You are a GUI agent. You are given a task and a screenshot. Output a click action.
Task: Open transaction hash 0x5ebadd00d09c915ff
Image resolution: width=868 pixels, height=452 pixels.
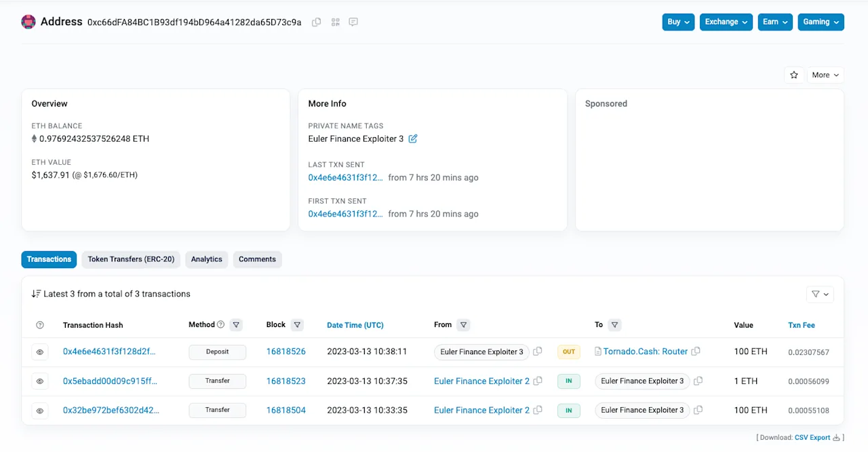[x=110, y=381]
